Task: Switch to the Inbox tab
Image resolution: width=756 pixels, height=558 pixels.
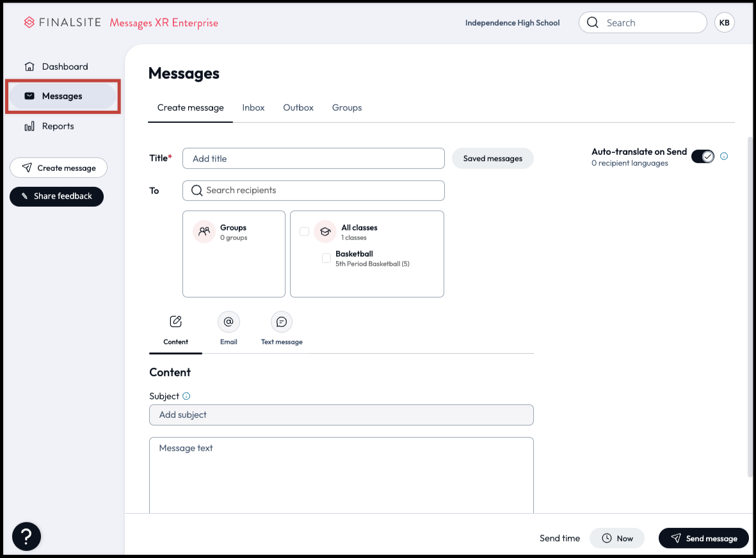Action: point(253,108)
